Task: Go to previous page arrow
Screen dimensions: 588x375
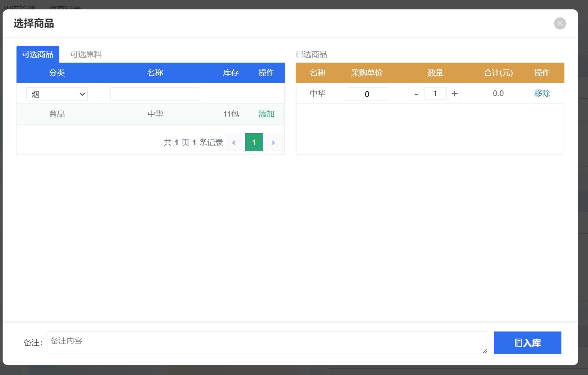Action: pyautogui.click(x=233, y=142)
